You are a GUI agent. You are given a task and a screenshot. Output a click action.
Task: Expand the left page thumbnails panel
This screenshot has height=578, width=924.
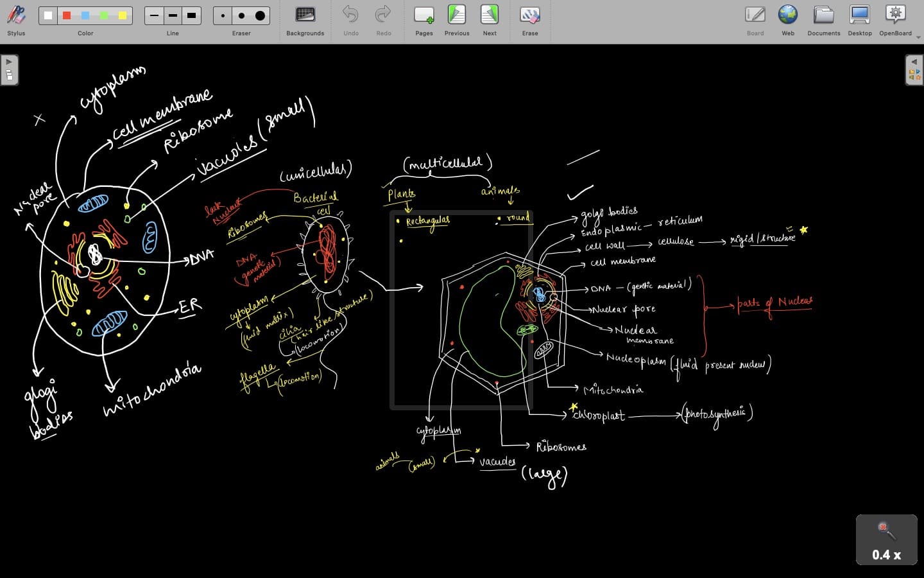(9, 69)
